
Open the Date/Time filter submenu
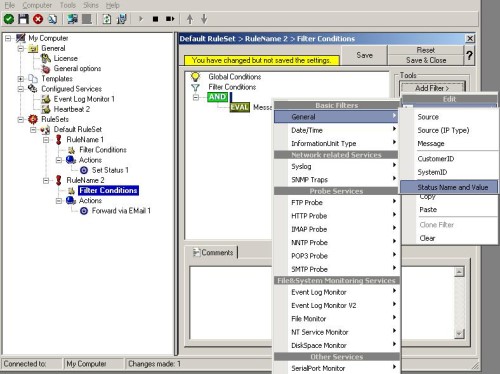coord(336,130)
